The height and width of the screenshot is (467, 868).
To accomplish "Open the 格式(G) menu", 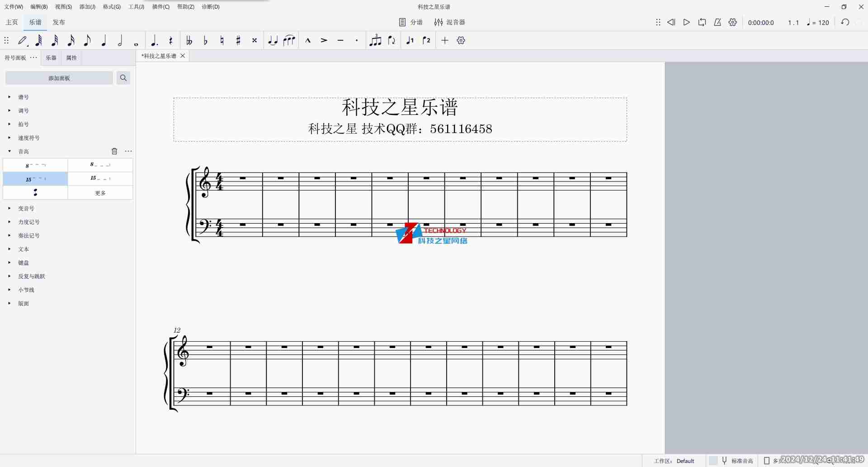I will 111,6.
